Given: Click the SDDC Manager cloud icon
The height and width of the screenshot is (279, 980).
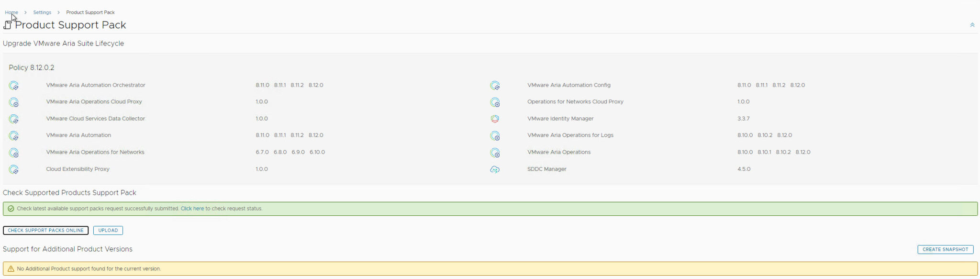Looking at the screenshot, I should (495, 169).
